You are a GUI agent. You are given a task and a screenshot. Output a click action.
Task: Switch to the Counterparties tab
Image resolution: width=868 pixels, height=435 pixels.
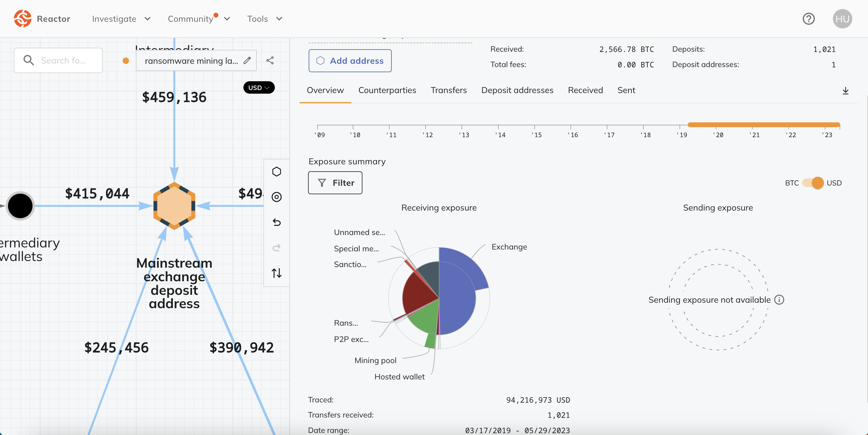[387, 90]
